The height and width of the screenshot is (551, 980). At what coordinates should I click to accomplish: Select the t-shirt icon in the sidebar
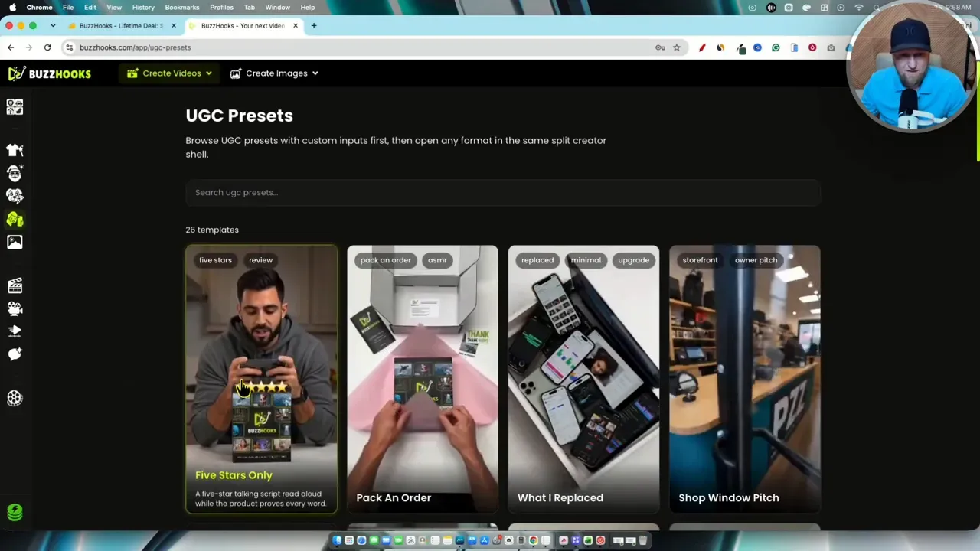pos(15,150)
